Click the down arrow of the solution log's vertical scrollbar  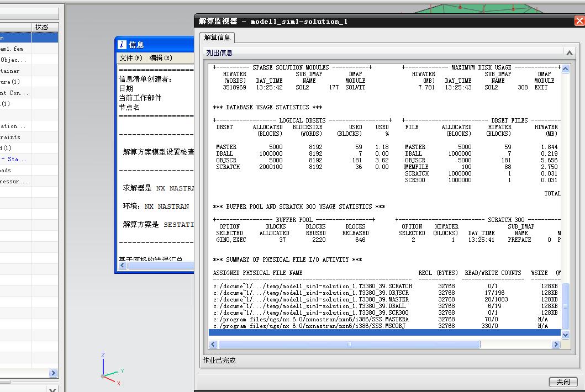click(565, 335)
